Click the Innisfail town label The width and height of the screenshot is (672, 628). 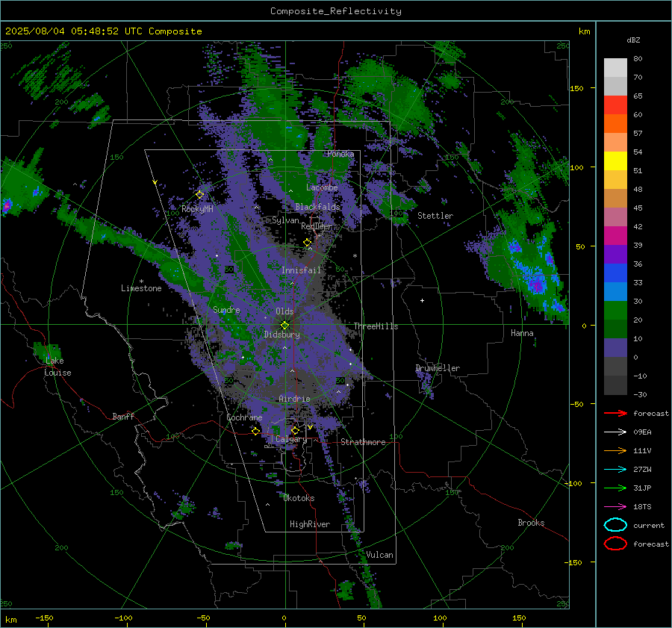(x=301, y=270)
